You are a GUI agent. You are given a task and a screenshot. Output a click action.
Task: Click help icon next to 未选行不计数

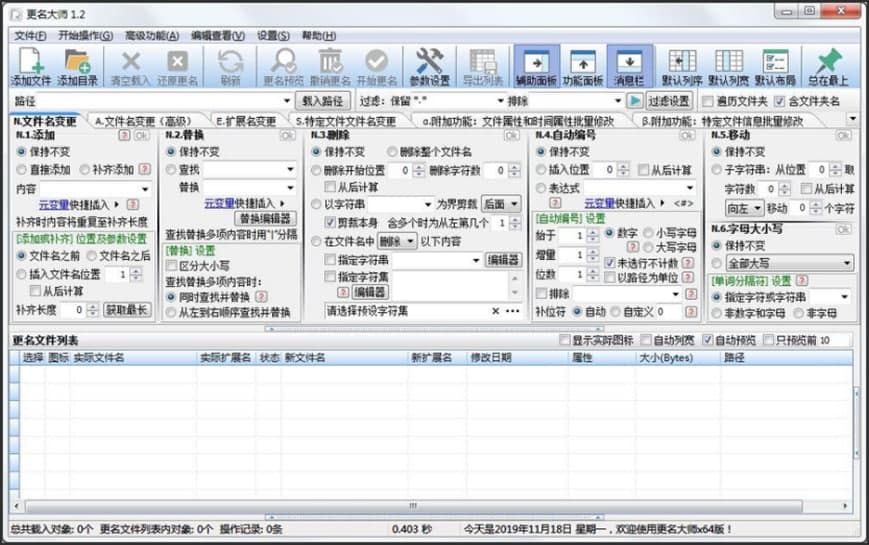pyautogui.click(x=688, y=262)
